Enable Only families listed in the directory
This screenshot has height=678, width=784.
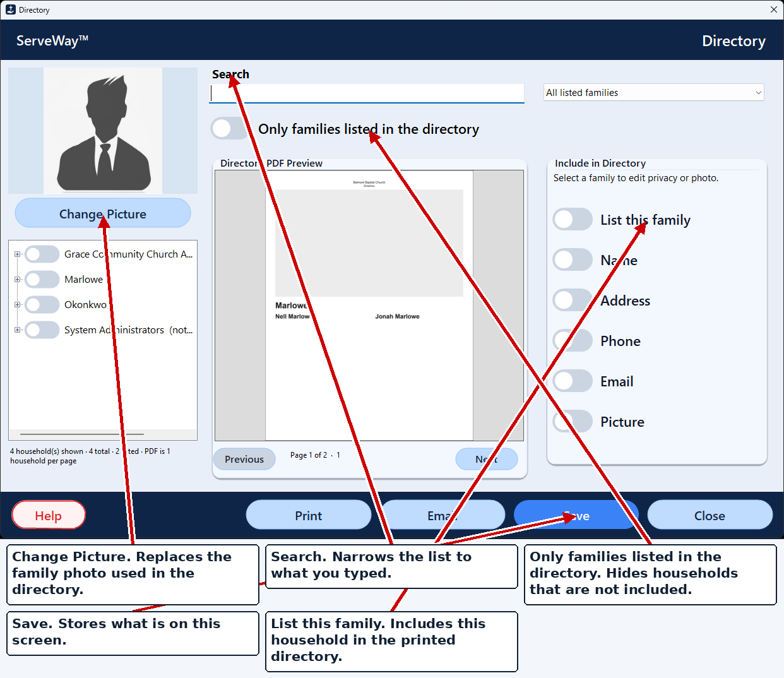coord(230,129)
